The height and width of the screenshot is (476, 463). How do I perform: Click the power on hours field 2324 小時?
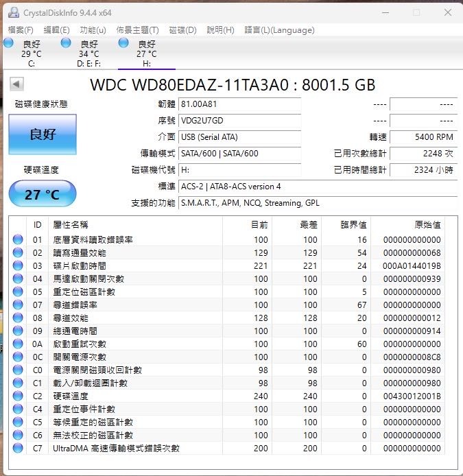click(423, 169)
